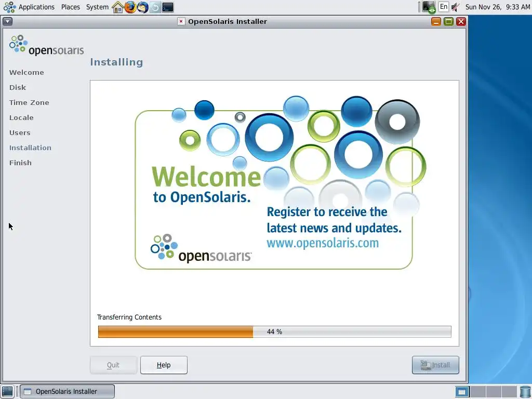Viewport: 532px width, 399px height.
Task: Click the Installing heading text
Action: 116,62
